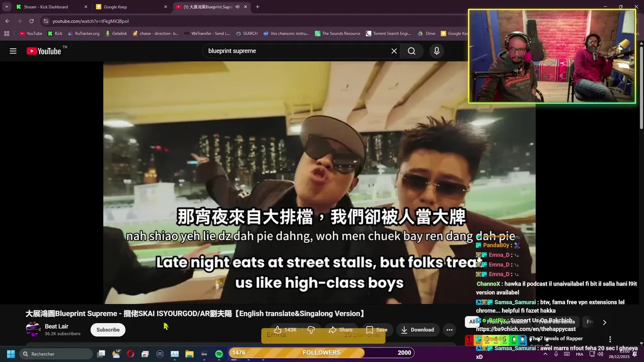Open the weather widget on taskbar
Screen dimensions: 644x362
pos(116,354)
